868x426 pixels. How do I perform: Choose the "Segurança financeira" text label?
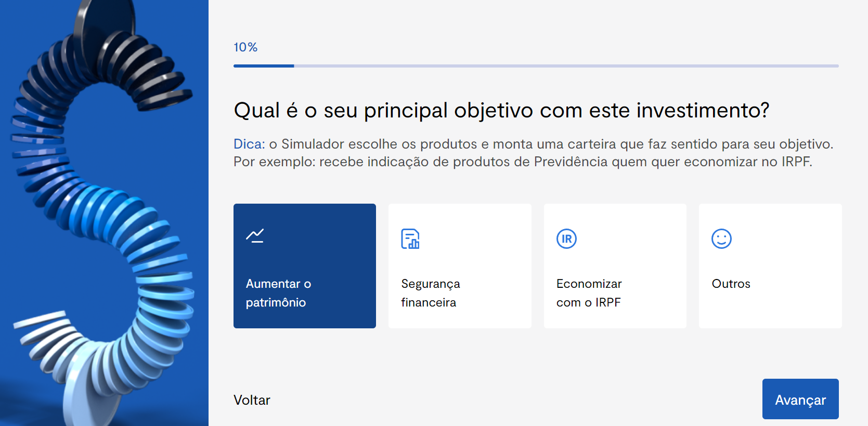click(x=430, y=293)
